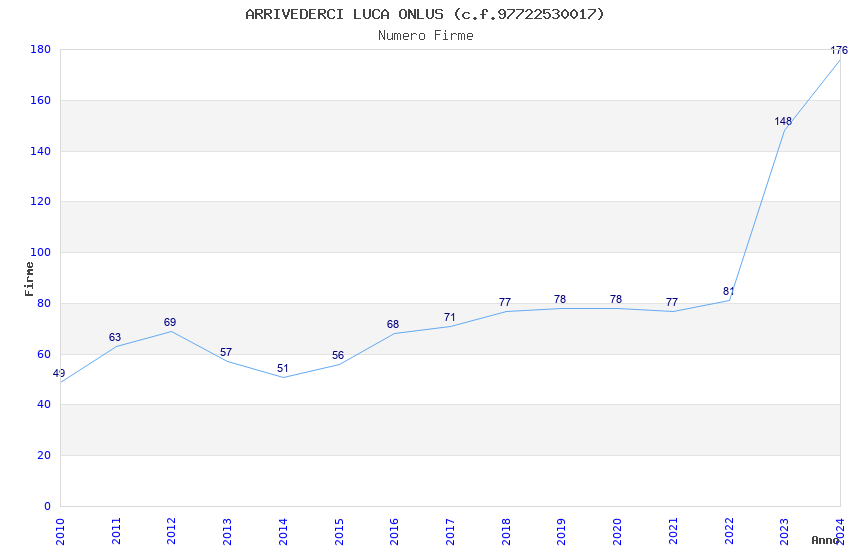Select x-axis year 2015
This screenshot has height=550, width=850.
pos(339,532)
